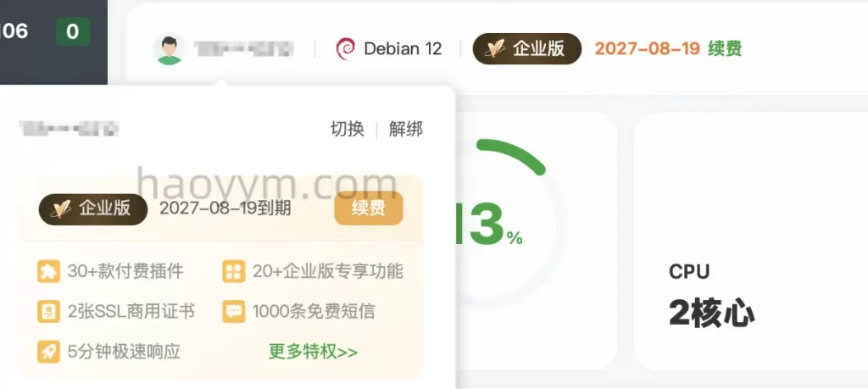Click the Debian 12 system label
868x389 pixels.
tap(403, 48)
